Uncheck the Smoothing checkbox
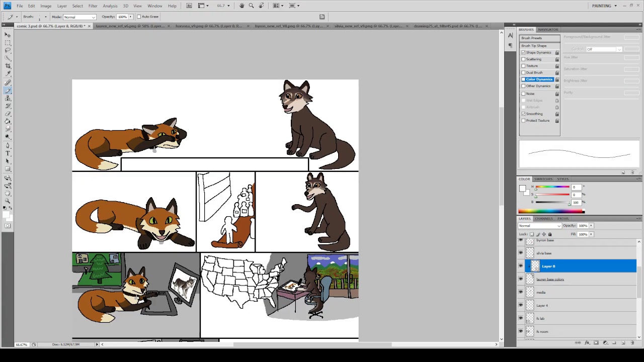The image size is (644, 362). (x=523, y=114)
